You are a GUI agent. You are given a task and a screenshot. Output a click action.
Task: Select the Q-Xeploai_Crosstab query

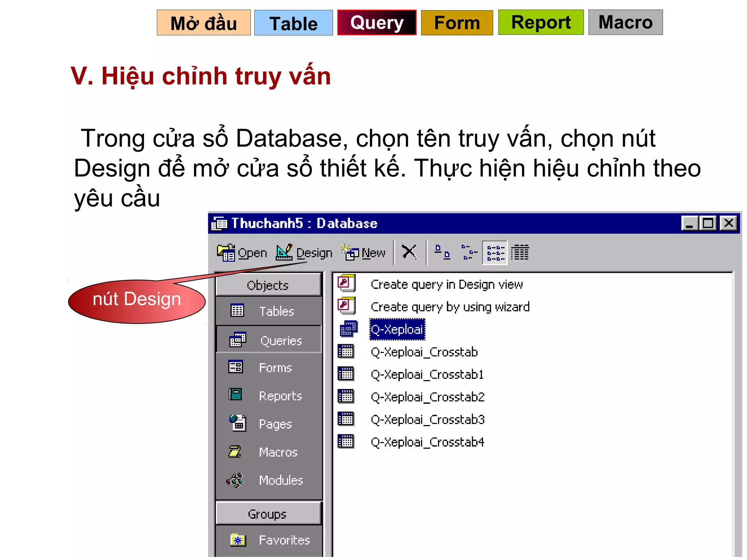(x=425, y=352)
